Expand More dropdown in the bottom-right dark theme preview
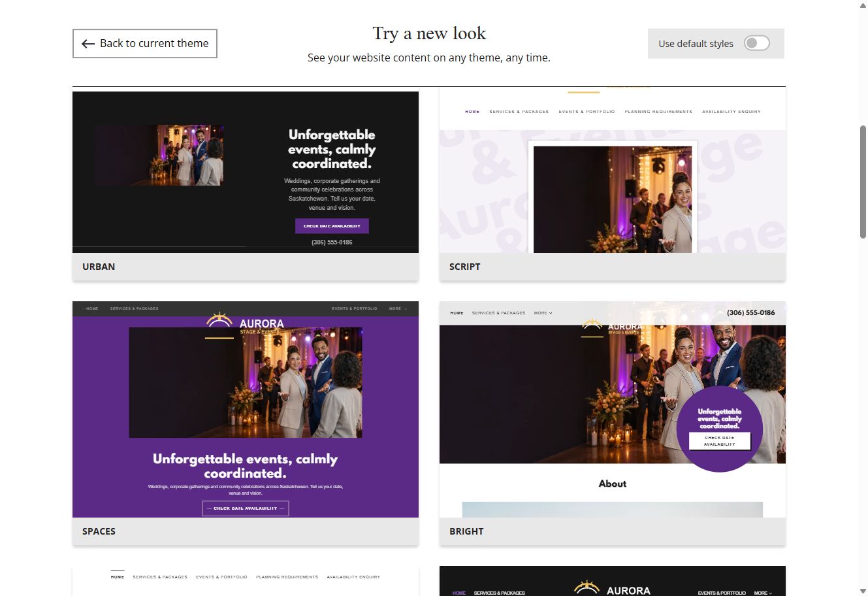Screen dimensions: 868x596 click(x=763, y=593)
